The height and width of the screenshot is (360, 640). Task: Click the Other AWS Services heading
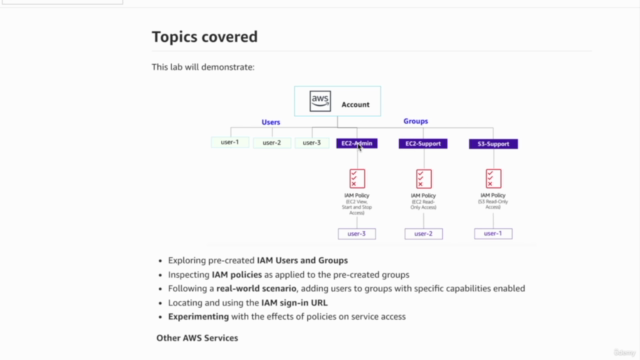pyautogui.click(x=197, y=338)
